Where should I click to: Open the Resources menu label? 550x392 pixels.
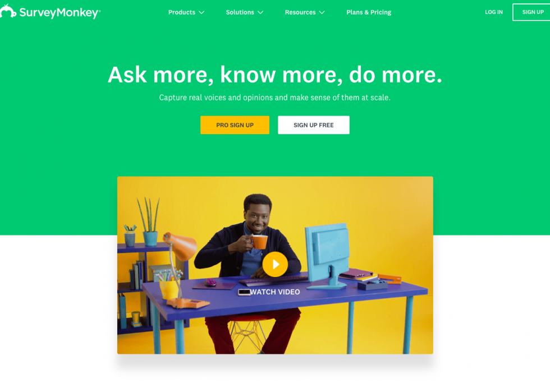300,12
